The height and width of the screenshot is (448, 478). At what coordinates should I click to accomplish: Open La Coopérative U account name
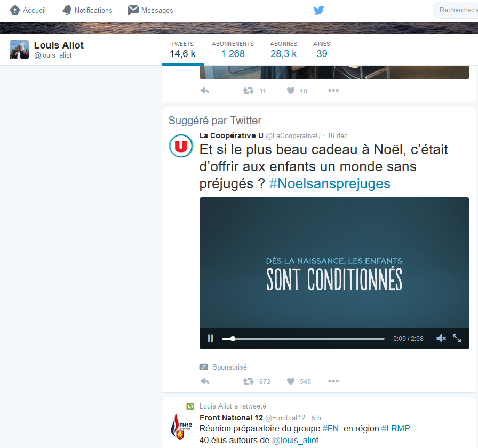(x=231, y=135)
